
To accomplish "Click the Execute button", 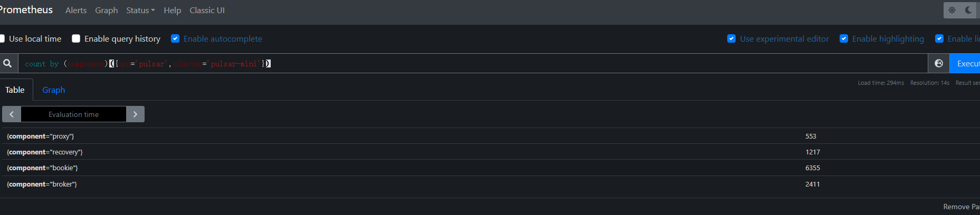I will (965, 63).
